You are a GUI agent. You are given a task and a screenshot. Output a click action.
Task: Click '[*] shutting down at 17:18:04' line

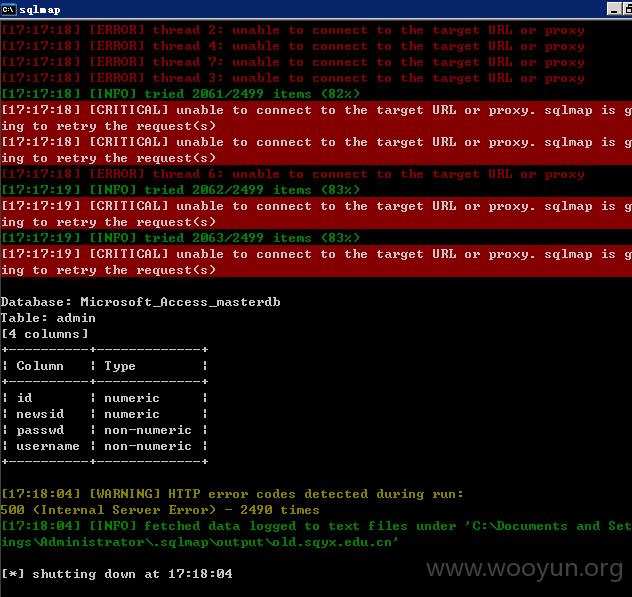[x=117, y=574]
